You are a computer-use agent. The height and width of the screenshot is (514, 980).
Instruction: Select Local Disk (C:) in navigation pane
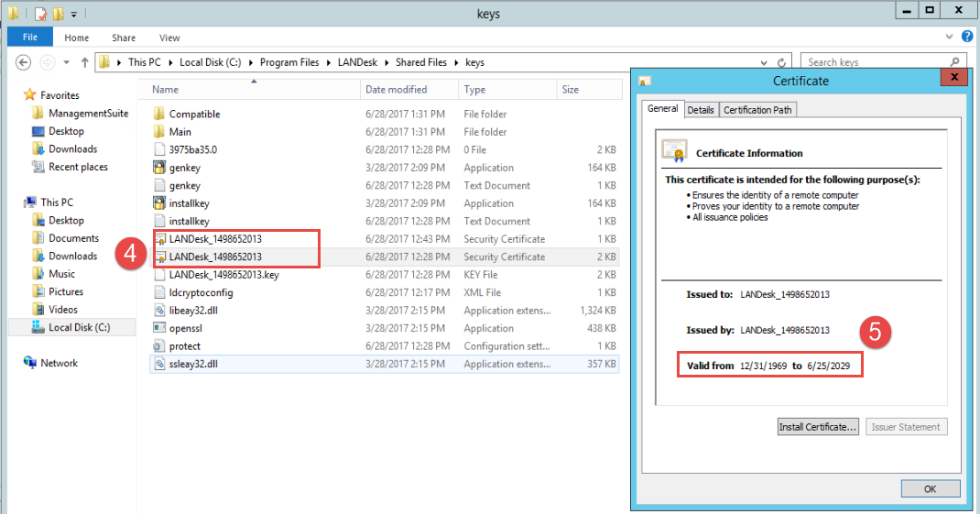(79, 327)
